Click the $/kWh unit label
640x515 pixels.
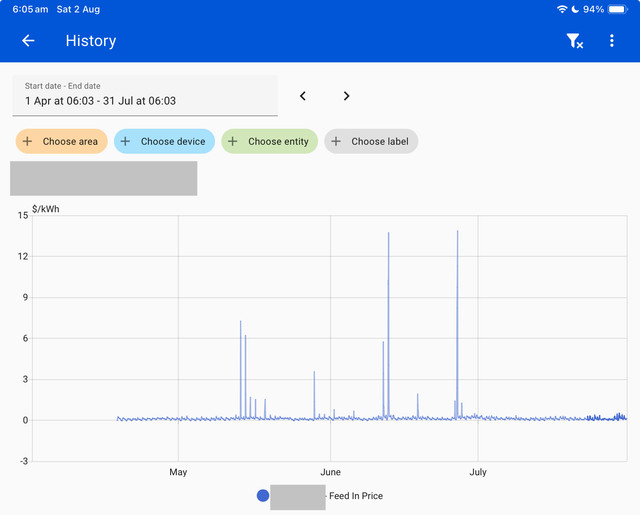point(46,209)
